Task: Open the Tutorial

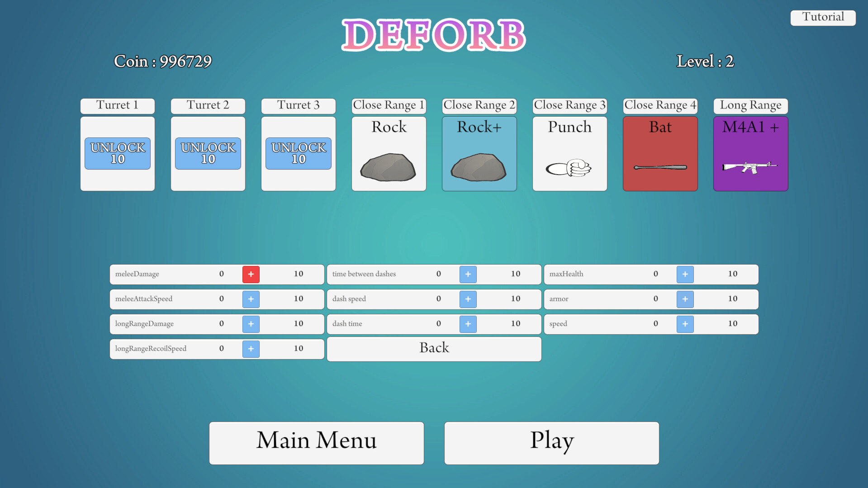Action: [822, 17]
